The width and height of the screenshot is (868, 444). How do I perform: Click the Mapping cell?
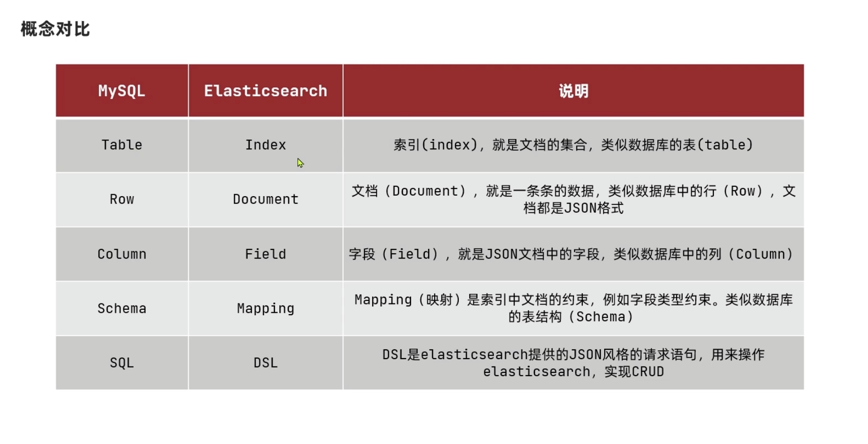point(265,308)
